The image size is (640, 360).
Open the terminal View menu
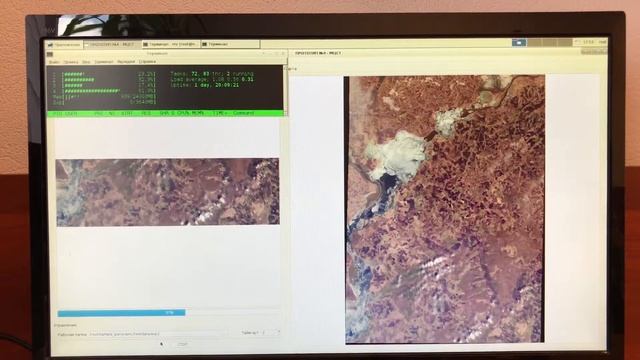point(86,62)
